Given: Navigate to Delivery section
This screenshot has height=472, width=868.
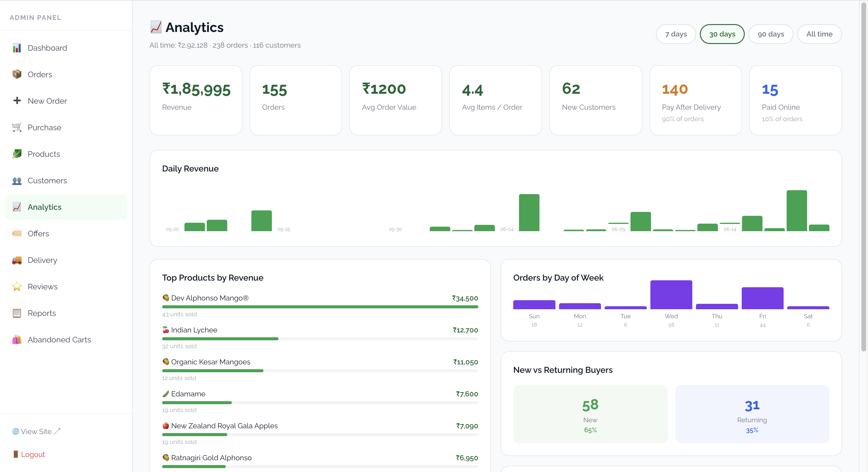Looking at the screenshot, I should coord(66,260).
